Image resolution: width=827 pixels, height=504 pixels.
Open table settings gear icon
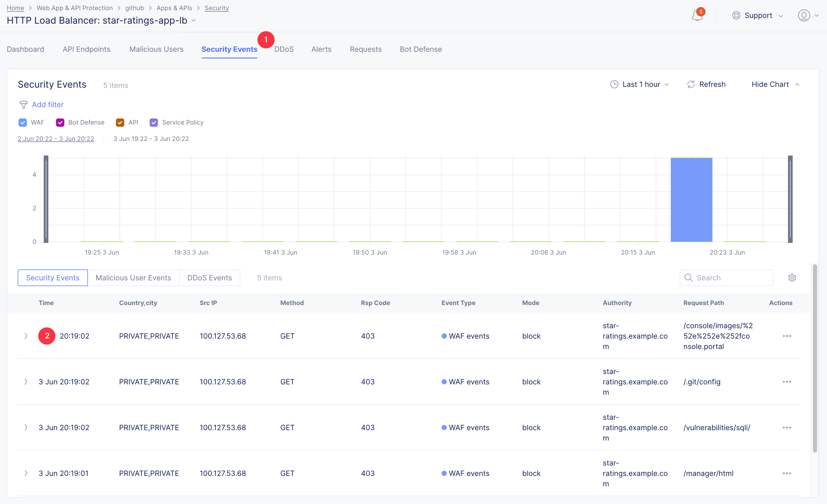(792, 278)
